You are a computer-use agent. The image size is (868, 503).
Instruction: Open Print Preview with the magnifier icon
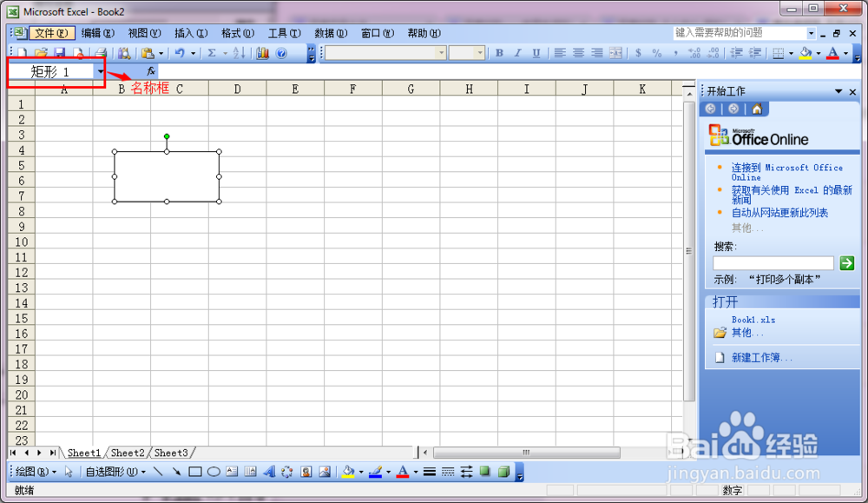pos(124,53)
